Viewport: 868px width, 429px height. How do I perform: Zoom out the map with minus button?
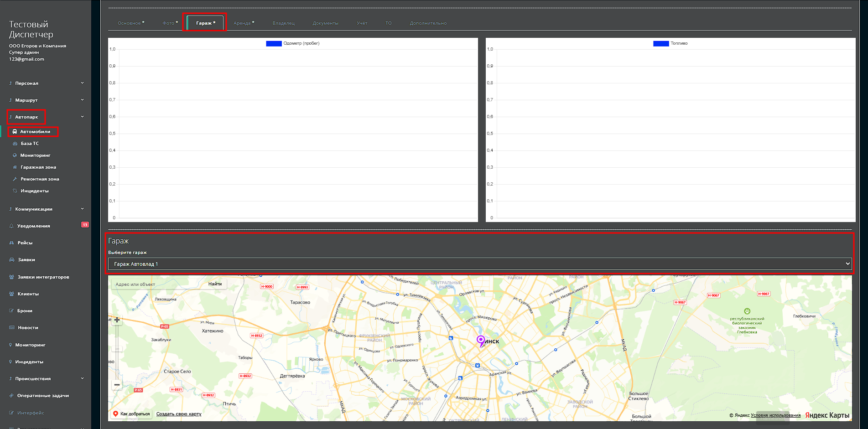click(117, 385)
